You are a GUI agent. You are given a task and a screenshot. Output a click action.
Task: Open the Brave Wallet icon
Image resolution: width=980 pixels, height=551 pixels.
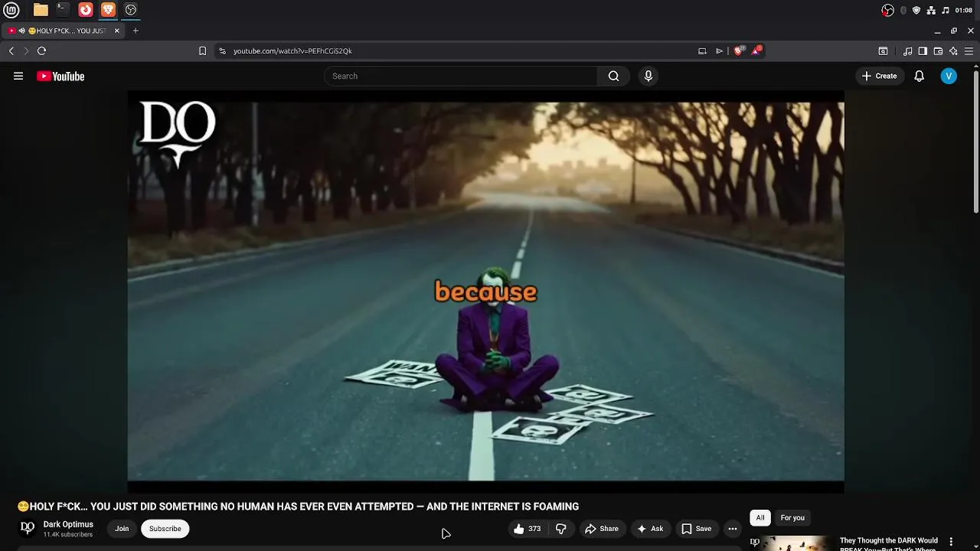coord(938,51)
